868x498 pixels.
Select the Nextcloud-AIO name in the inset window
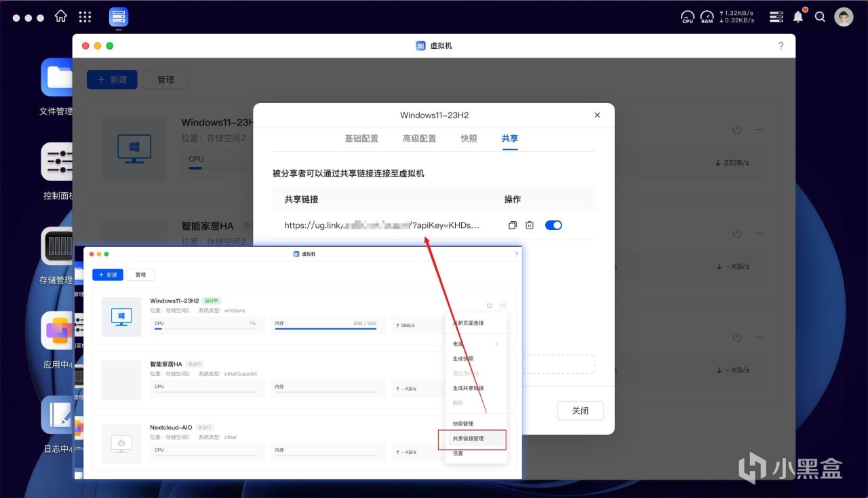[171, 427]
